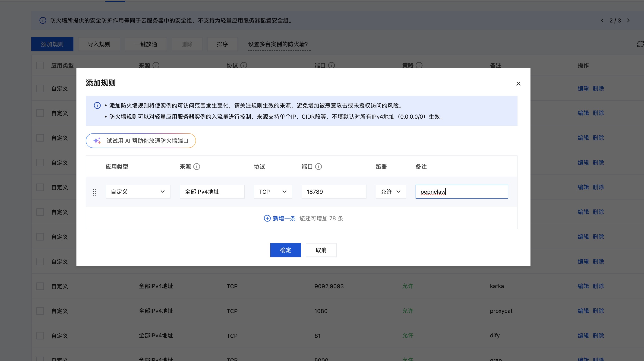Click the drag handle on the rule row
Screen dimensions: 644x361
click(x=95, y=192)
